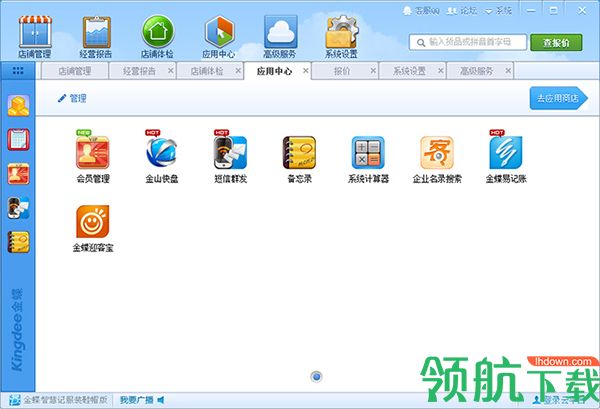Focus the product search input field

pyautogui.click(x=468, y=42)
